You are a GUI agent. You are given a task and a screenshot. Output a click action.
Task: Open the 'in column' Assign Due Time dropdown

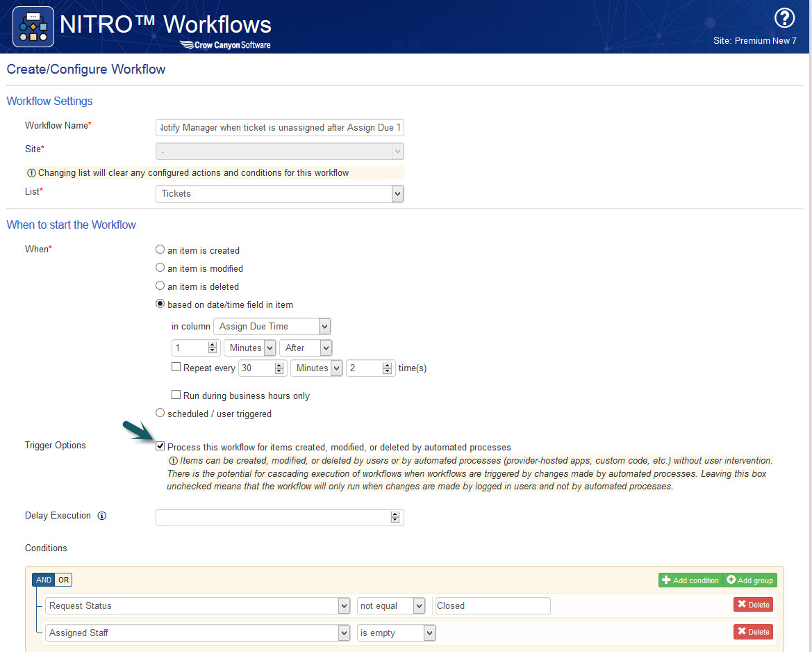[272, 327]
